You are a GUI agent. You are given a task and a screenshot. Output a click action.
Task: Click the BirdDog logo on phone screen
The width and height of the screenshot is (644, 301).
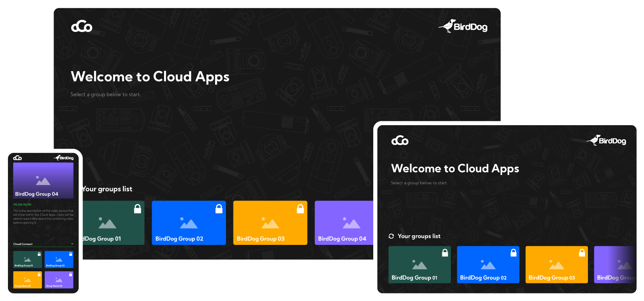(x=64, y=158)
